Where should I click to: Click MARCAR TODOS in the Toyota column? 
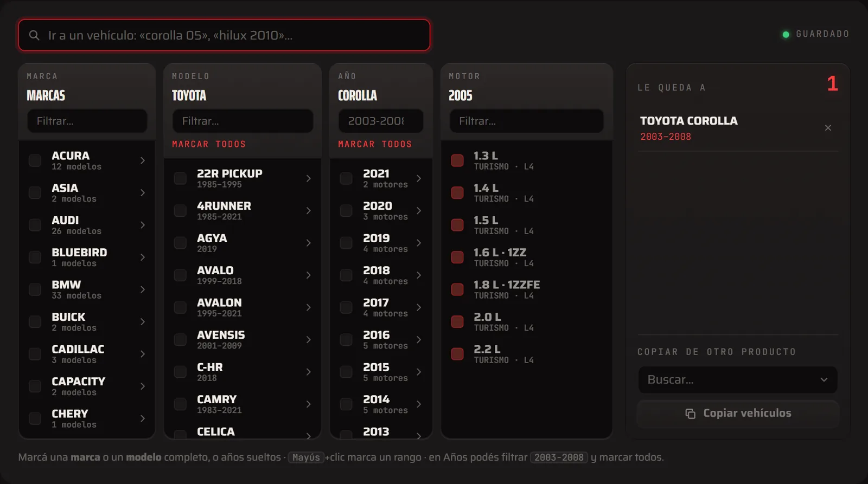[x=209, y=144]
